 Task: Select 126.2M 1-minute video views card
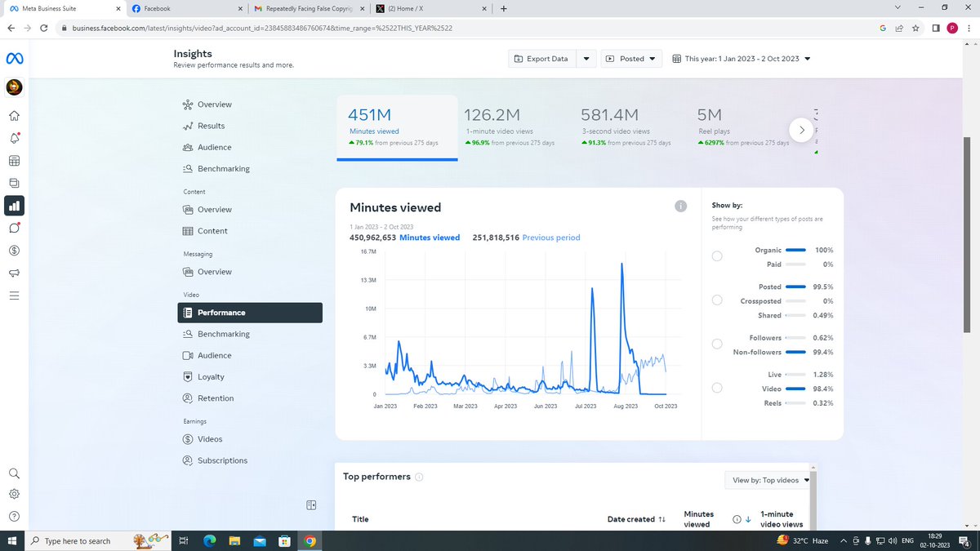coord(512,127)
